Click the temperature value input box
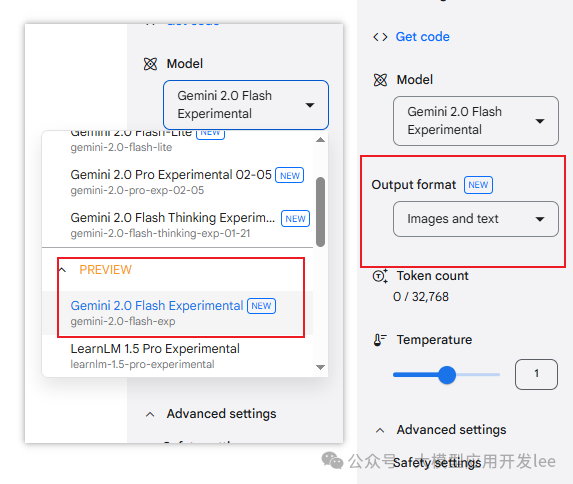Image resolution: width=573 pixels, height=484 pixels. [536, 374]
